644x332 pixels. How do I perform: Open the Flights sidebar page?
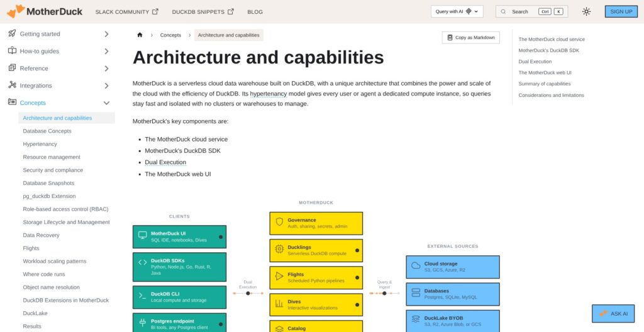(31, 248)
